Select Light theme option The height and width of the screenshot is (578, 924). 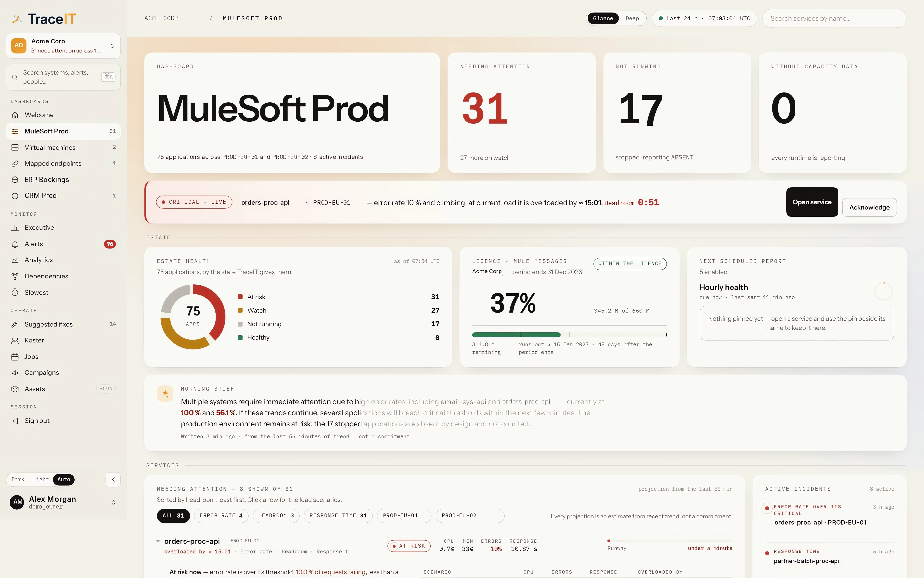[40, 479]
